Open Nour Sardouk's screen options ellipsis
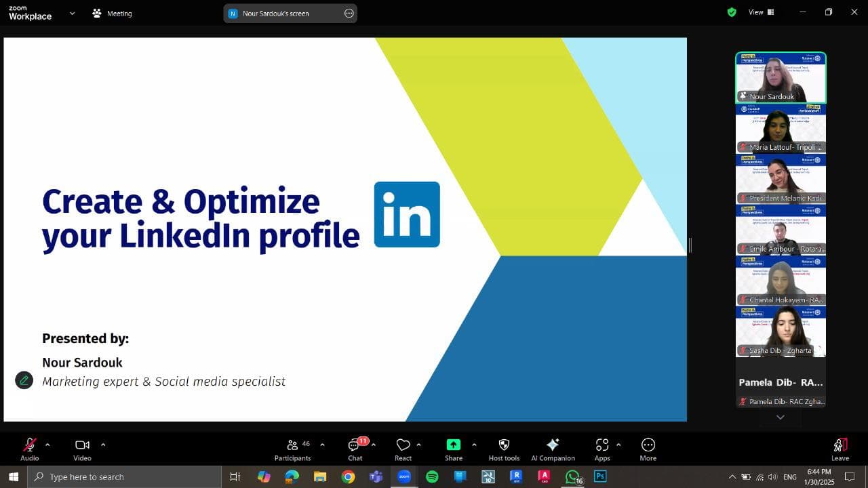The height and width of the screenshot is (488, 868). click(x=349, y=14)
